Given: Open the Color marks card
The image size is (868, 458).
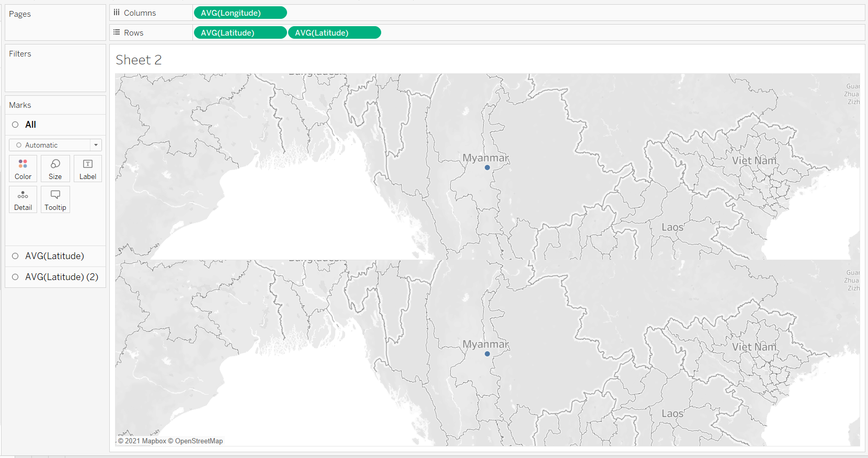Looking at the screenshot, I should tap(23, 169).
